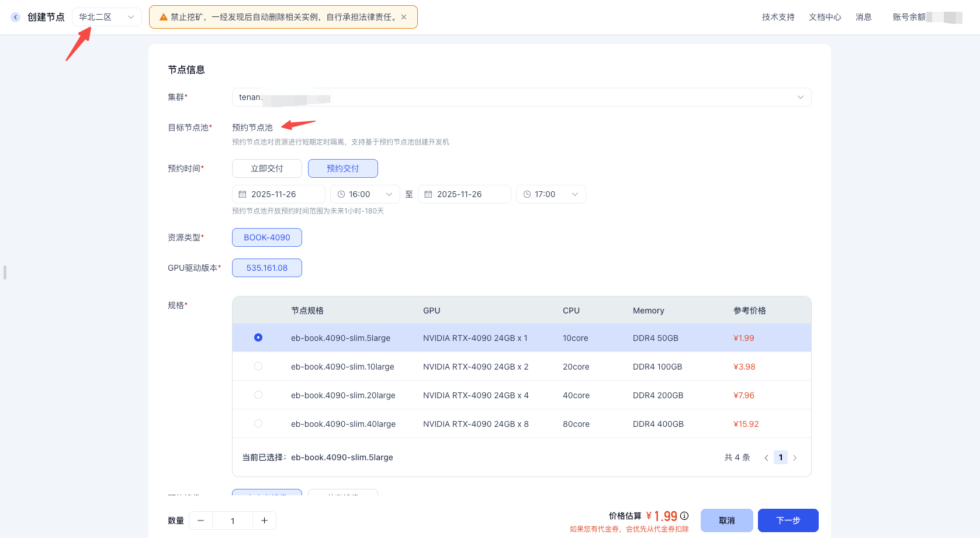The image size is (980, 538).
Task: Open the 集群 cluster dropdown
Action: click(x=521, y=97)
